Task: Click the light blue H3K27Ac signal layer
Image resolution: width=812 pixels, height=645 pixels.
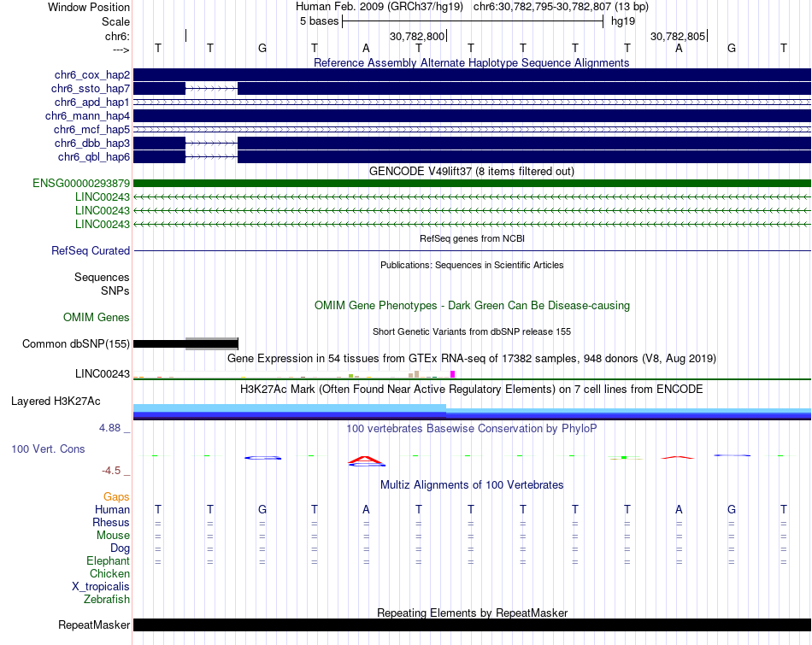Action: [x=290, y=408]
